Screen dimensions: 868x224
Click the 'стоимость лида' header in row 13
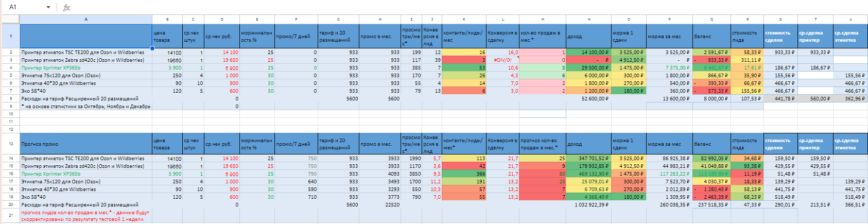tap(747, 144)
